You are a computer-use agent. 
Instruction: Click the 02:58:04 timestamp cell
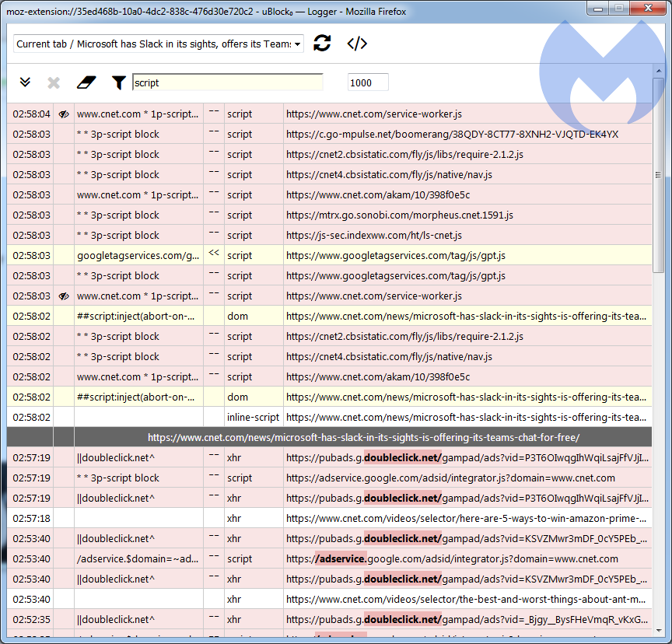30,114
